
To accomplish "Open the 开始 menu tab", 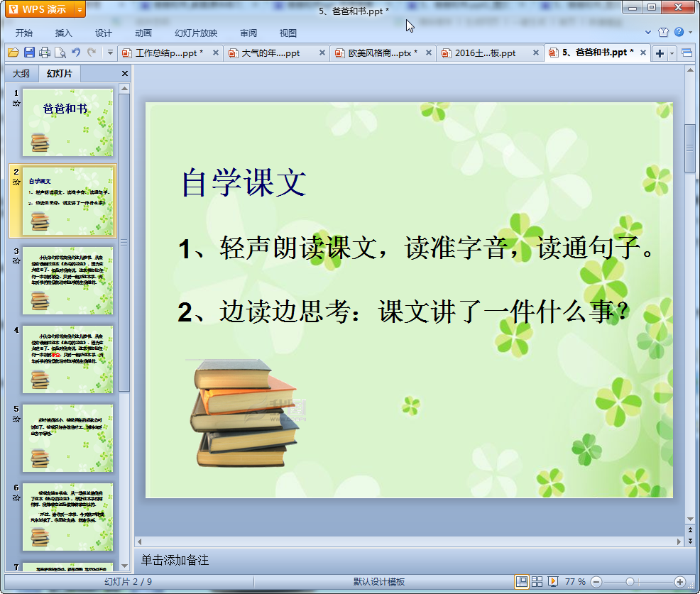I will pyautogui.click(x=24, y=33).
